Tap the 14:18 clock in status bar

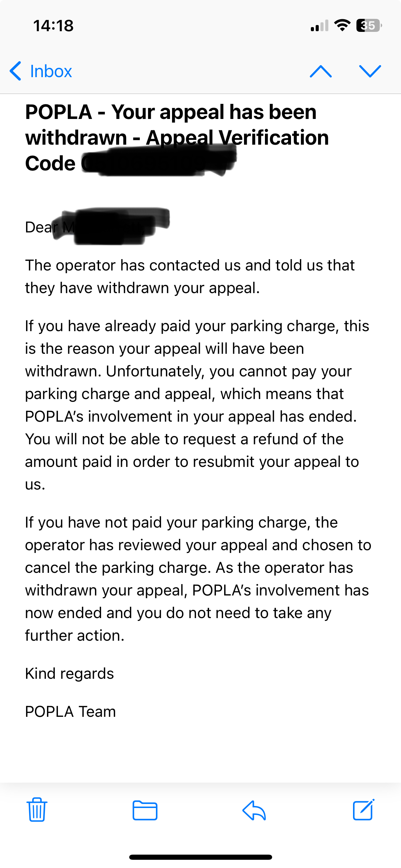[53, 26]
